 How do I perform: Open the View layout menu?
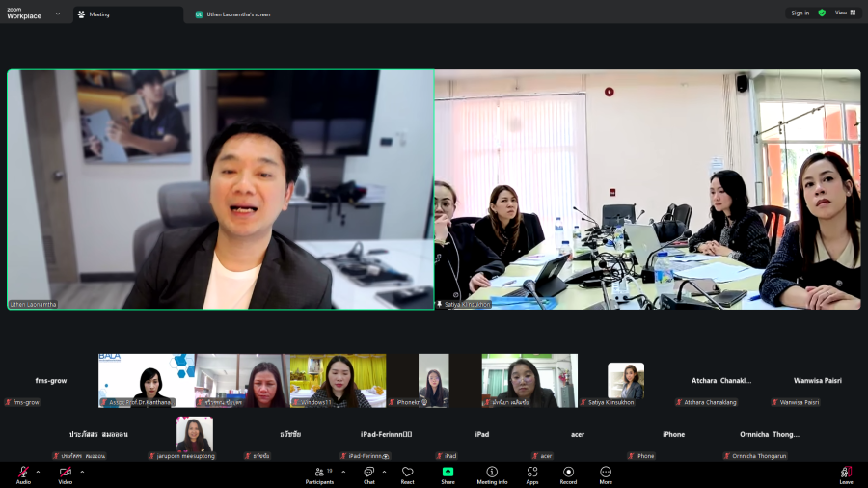[x=845, y=13]
